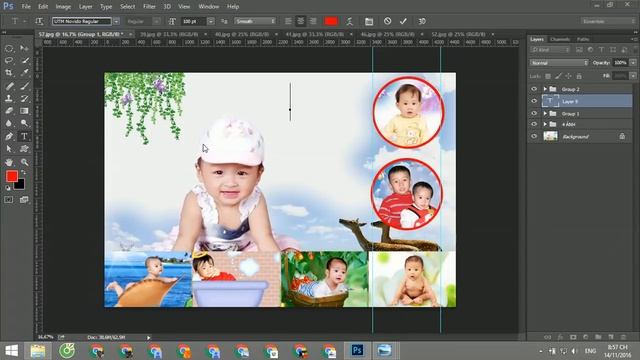
Task: Toggle Quick Mask mode
Action: [9, 200]
